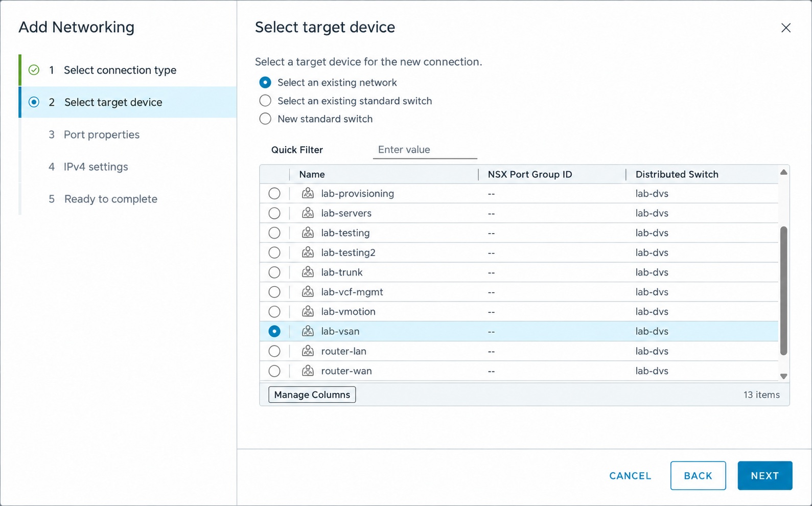Click the port group icon beside lab-vsan

[308, 331]
